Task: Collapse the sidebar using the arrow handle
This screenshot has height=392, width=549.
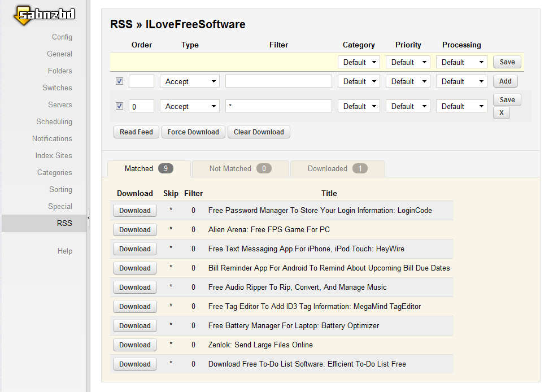Action: tap(88, 217)
